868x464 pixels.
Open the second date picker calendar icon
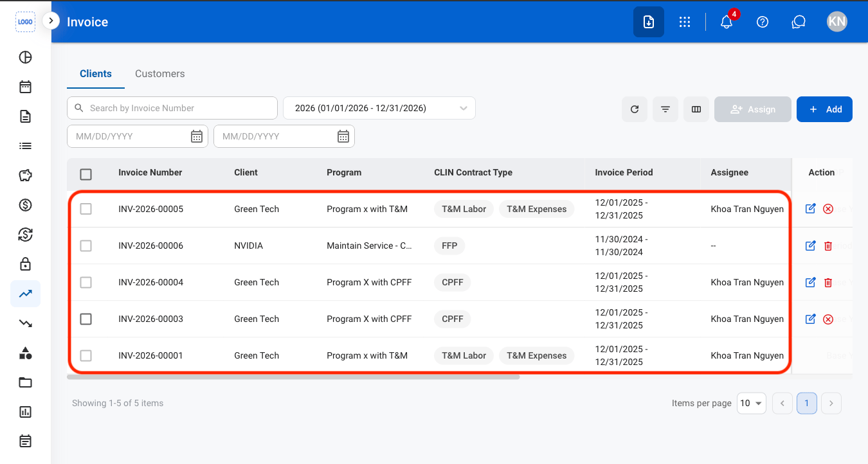(x=343, y=136)
